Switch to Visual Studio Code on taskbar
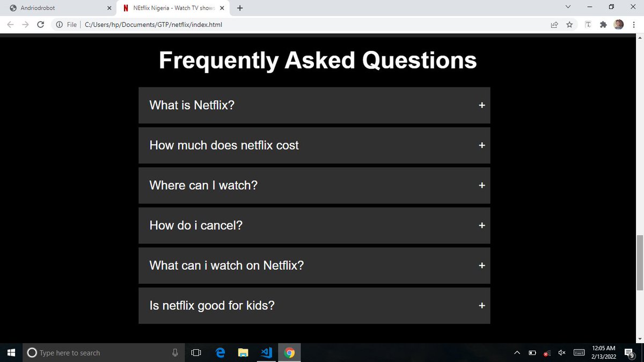 267,352
